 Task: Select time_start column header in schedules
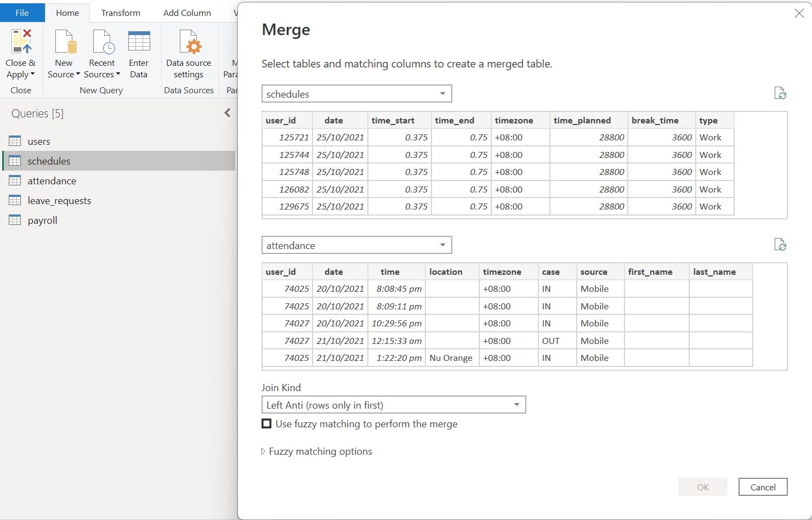[x=399, y=120]
